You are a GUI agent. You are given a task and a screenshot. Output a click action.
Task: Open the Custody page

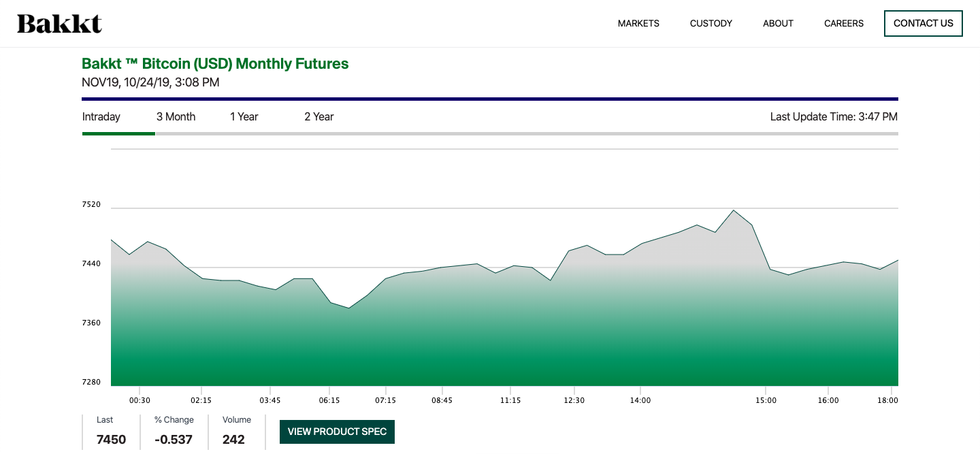click(x=711, y=23)
